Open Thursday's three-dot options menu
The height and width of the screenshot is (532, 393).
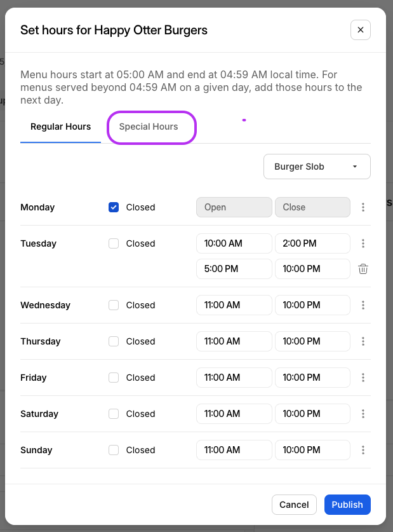click(363, 341)
